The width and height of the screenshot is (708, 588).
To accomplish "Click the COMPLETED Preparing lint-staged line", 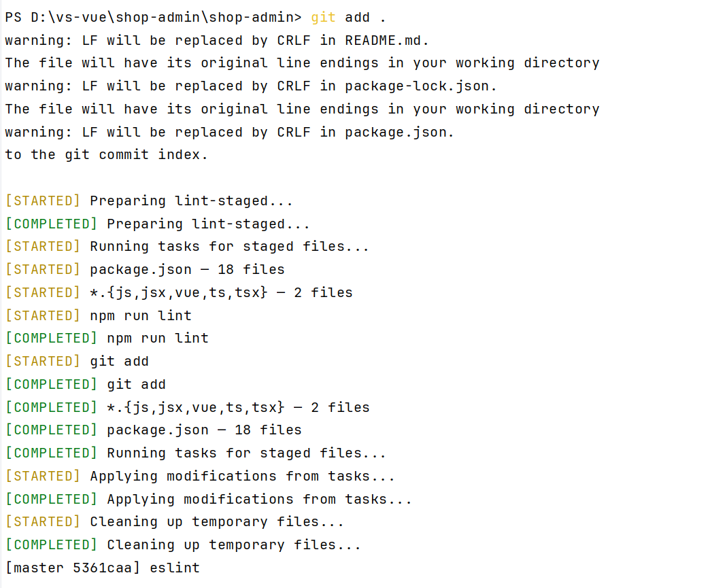I will 157,224.
